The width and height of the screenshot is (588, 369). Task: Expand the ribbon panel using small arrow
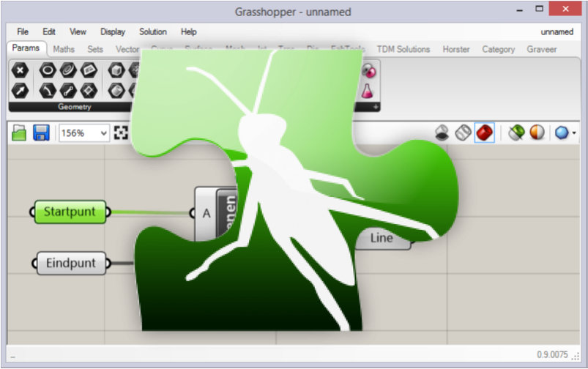point(376,107)
